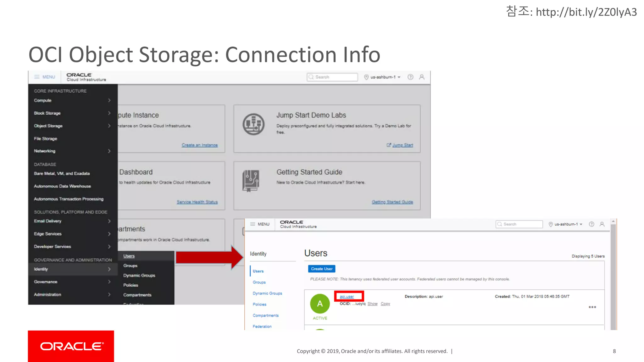
Task: Click the ACTIVE status label under avatar
Action: coord(320,318)
